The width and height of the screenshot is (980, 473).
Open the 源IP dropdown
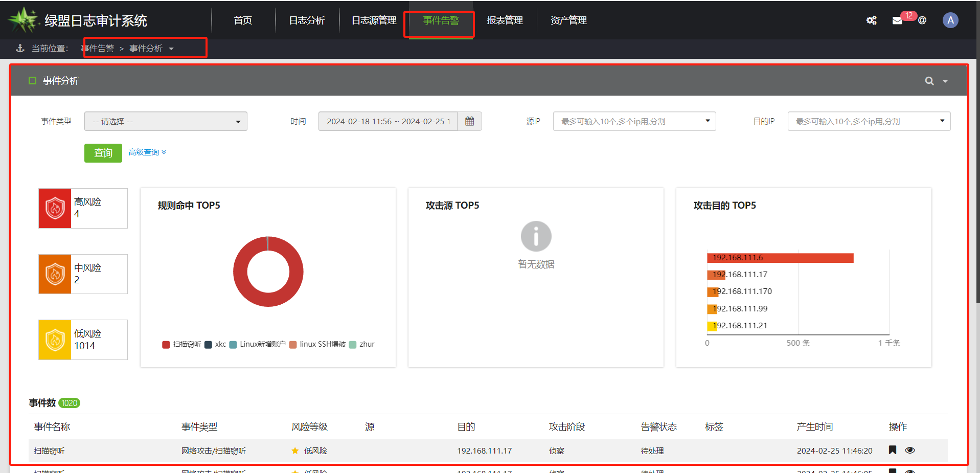pos(634,121)
